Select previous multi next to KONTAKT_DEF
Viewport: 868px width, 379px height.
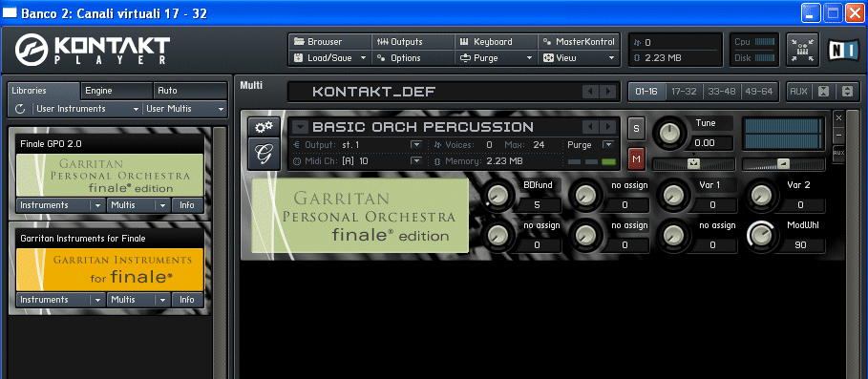(x=592, y=92)
